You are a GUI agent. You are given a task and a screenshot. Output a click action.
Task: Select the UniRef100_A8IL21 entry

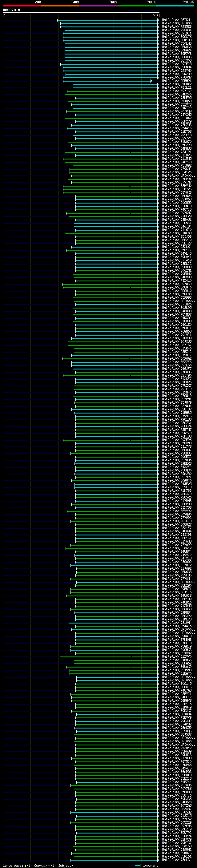[176, 88]
